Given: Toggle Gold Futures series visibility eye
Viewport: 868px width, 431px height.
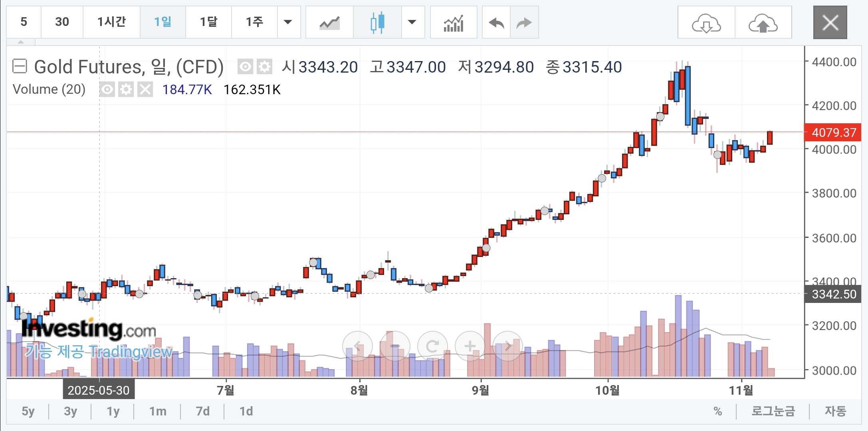Looking at the screenshot, I should pos(245,67).
